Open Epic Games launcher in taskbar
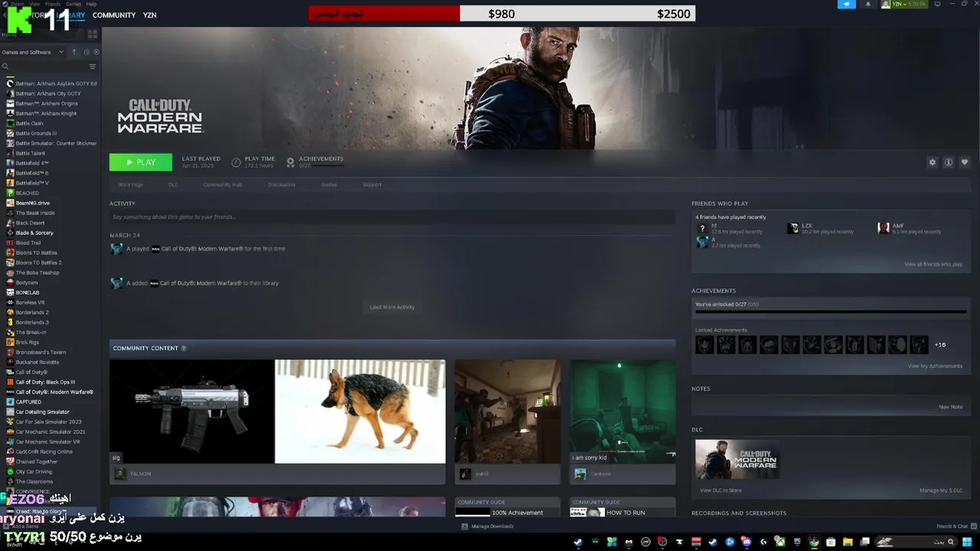The image size is (980, 551). pos(797,542)
